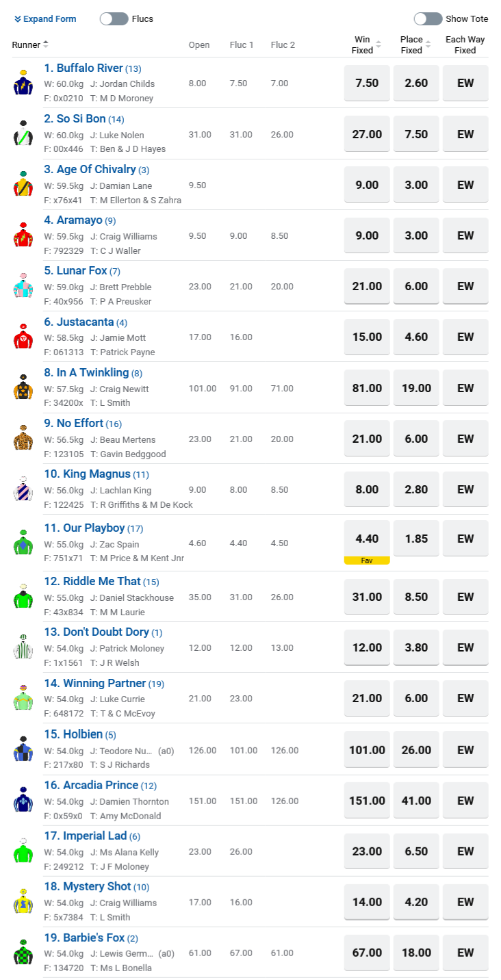Expand the race form details
The height and width of the screenshot is (980, 501).
[45, 18]
